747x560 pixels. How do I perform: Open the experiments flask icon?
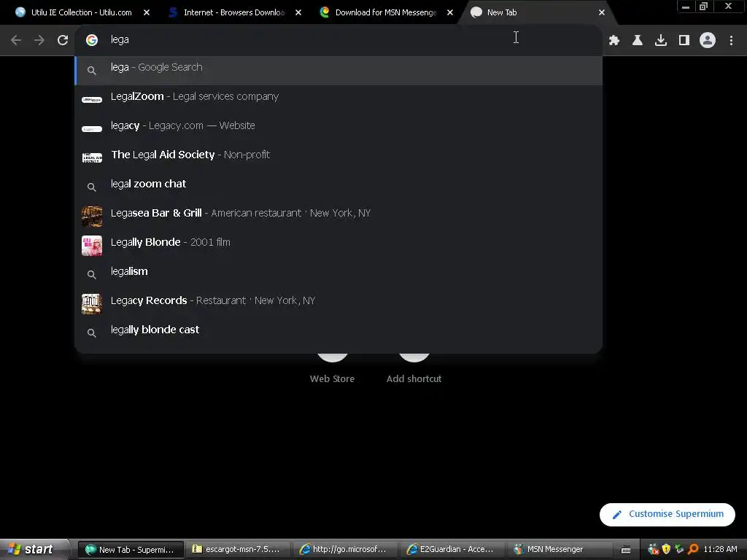(638, 41)
